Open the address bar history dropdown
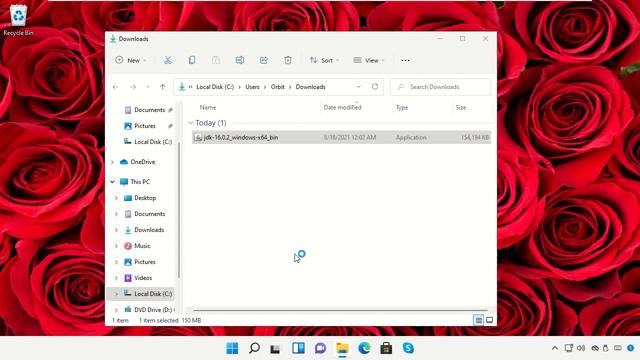Screen dimensions: 640x360 358,87
